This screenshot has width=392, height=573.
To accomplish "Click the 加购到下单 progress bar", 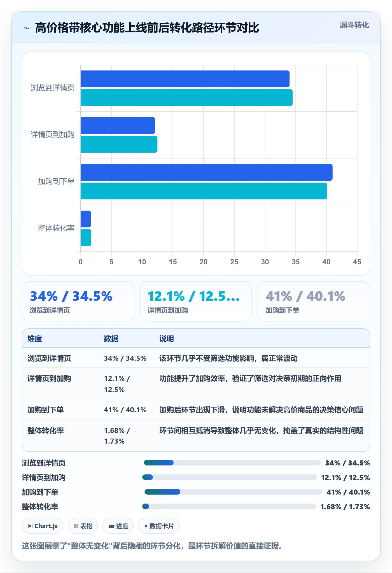I will coord(234,492).
